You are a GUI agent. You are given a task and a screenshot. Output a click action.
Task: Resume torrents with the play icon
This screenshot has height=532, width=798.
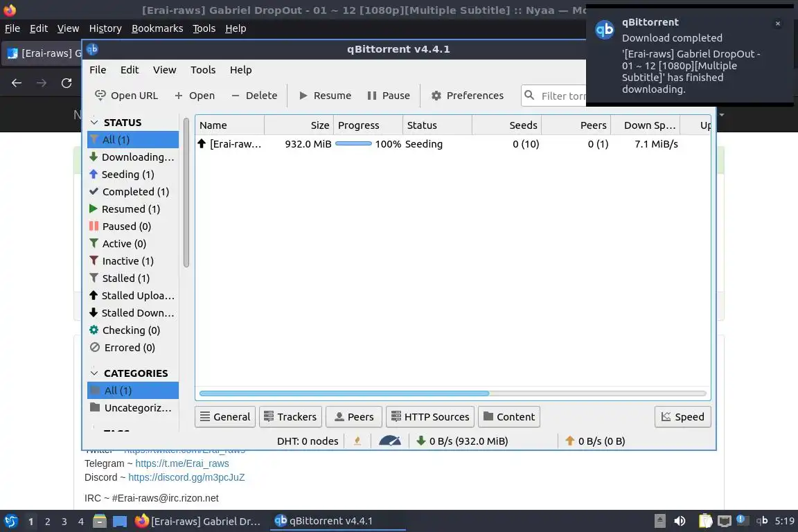coord(303,95)
